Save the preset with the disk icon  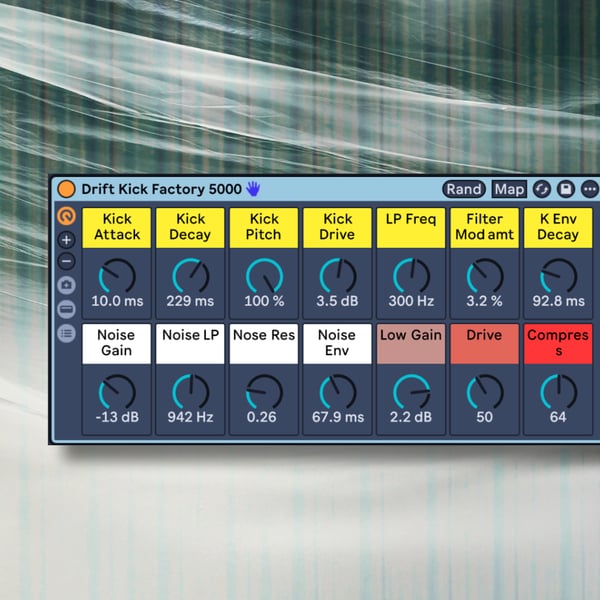(x=566, y=189)
